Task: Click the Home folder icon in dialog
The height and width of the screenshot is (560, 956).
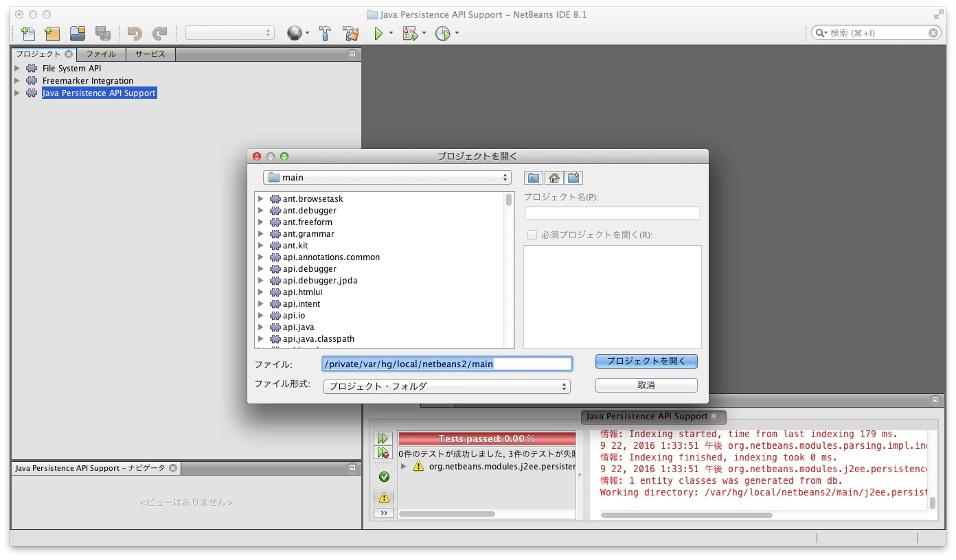Action: (x=554, y=178)
